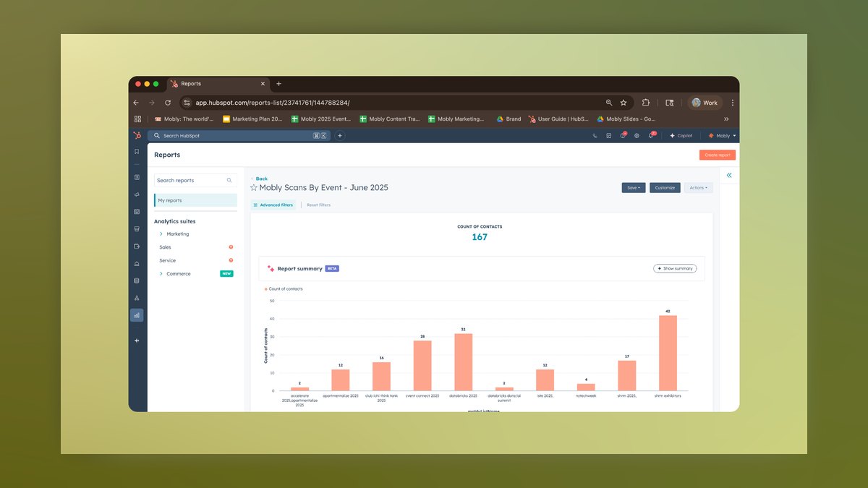868x488 pixels.
Task: Open Chrome site information icon
Action: [x=187, y=103]
